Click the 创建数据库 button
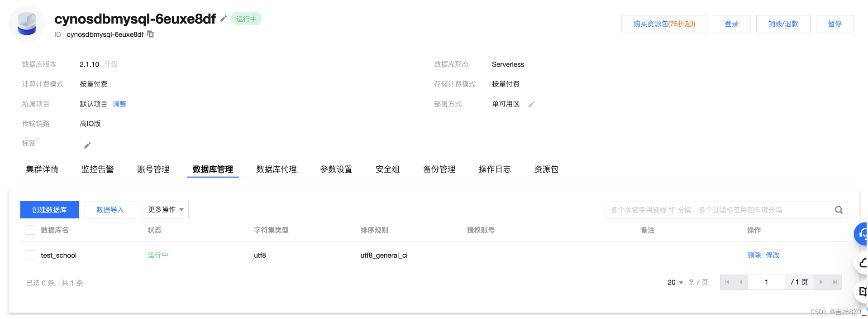 [x=49, y=210]
